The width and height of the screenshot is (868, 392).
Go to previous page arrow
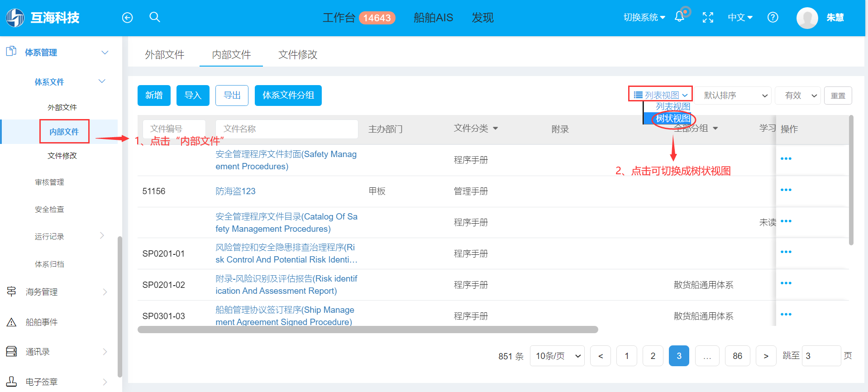click(x=601, y=356)
